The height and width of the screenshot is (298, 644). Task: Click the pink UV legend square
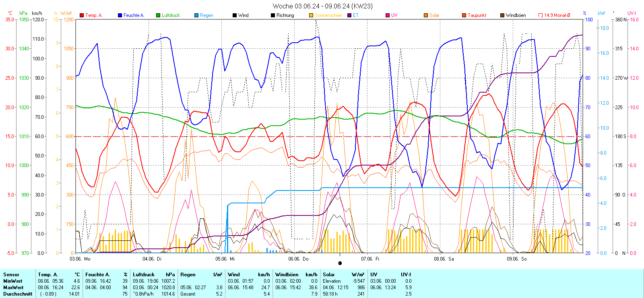[x=388, y=15]
